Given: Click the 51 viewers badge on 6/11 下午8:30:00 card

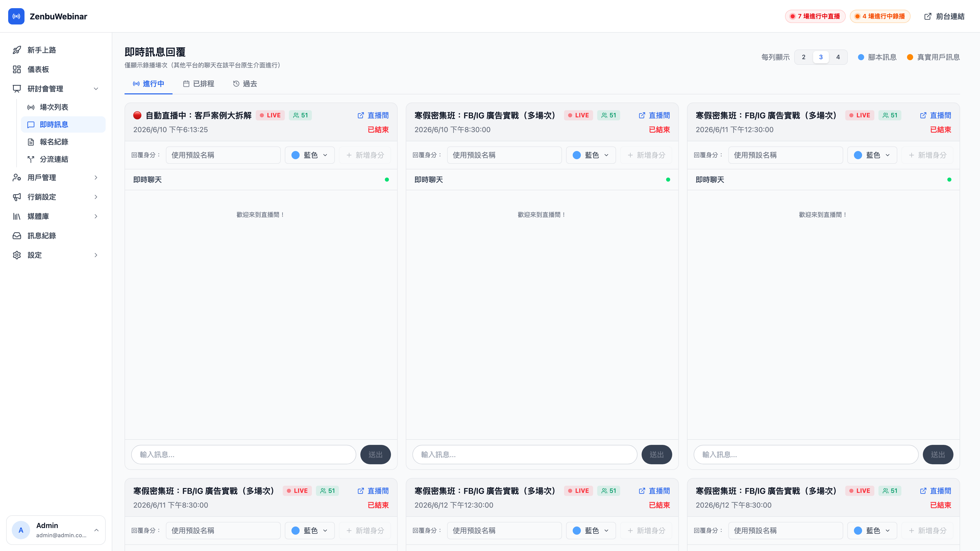Looking at the screenshot, I should pos(327,491).
